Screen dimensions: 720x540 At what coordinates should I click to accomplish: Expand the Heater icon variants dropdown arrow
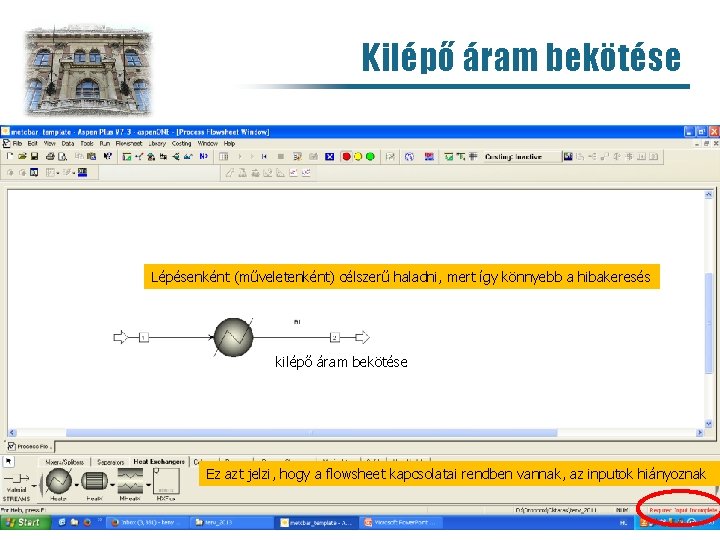tap(77, 485)
